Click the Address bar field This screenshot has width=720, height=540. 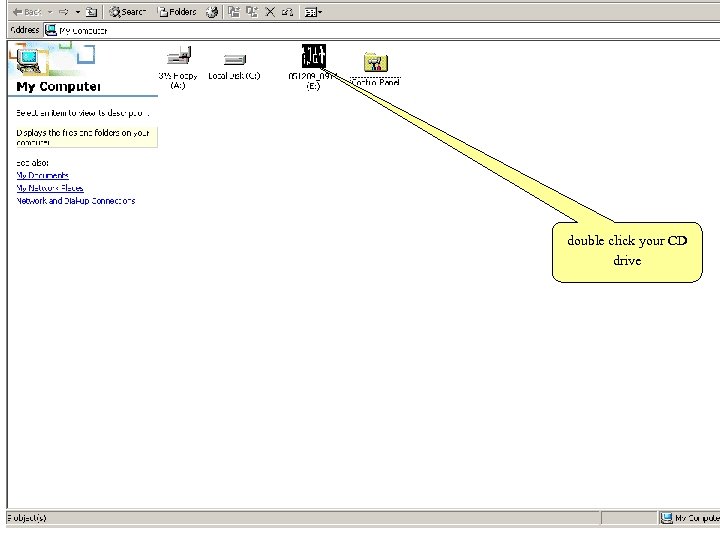click(382, 30)
